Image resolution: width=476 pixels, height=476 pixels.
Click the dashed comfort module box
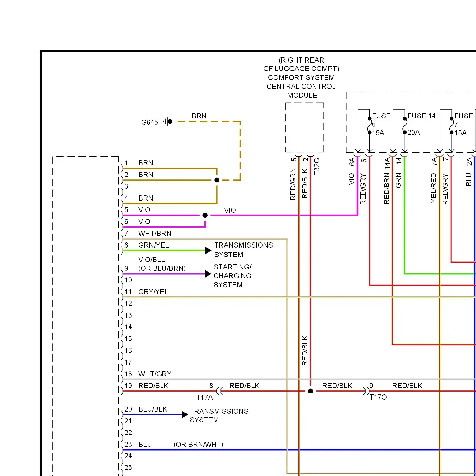305,128
